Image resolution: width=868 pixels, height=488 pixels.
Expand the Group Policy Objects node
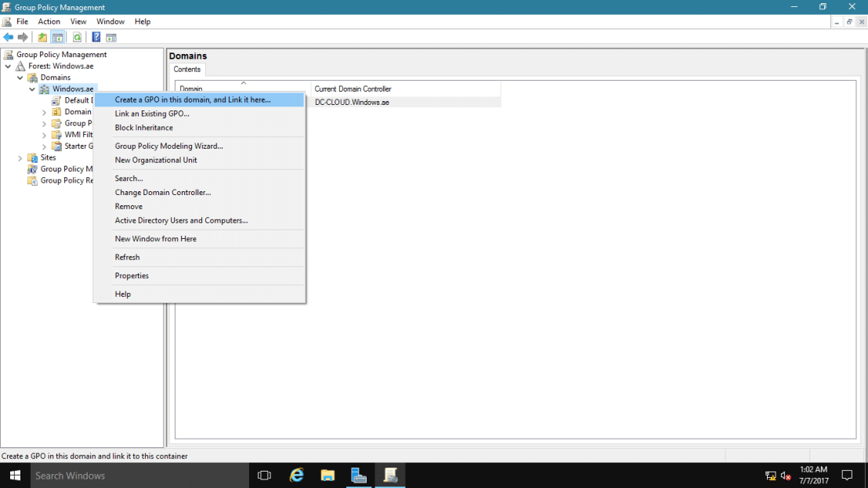tap(45, 124)
